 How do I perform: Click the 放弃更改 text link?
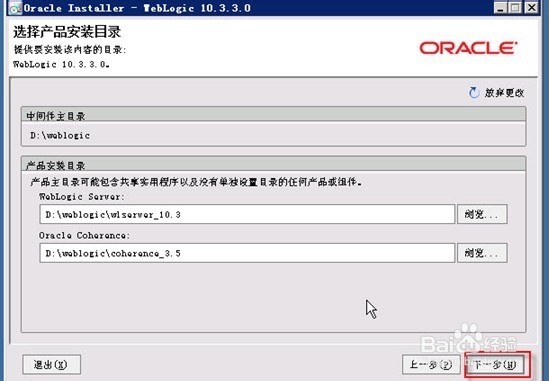click(504, 93)
